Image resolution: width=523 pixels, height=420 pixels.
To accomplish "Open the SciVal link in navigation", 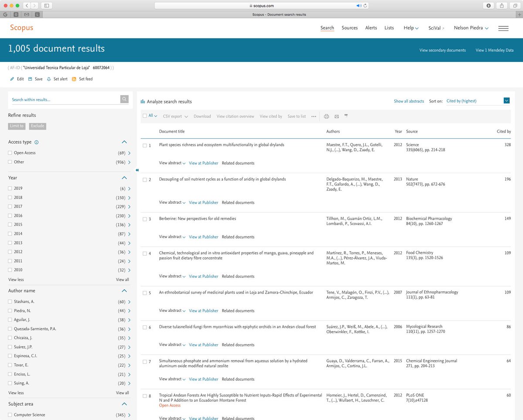I will coord(436,28).
